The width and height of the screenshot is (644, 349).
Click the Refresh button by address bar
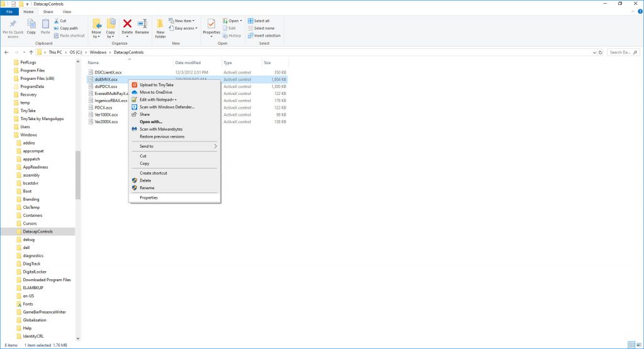600,53
